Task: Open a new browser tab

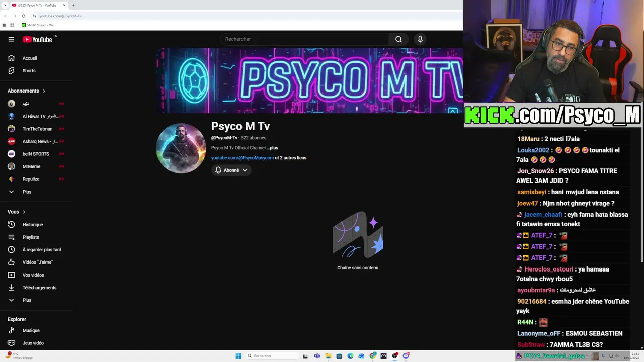Action: 73,5
